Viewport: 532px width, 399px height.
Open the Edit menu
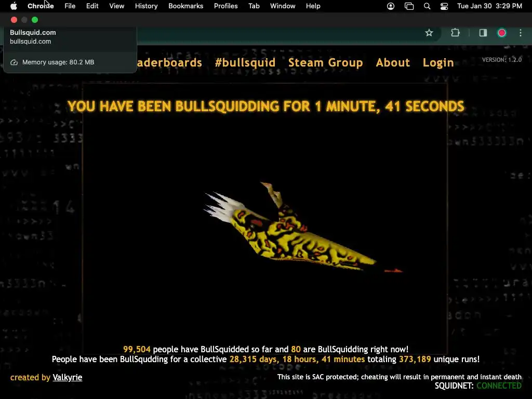92,6
